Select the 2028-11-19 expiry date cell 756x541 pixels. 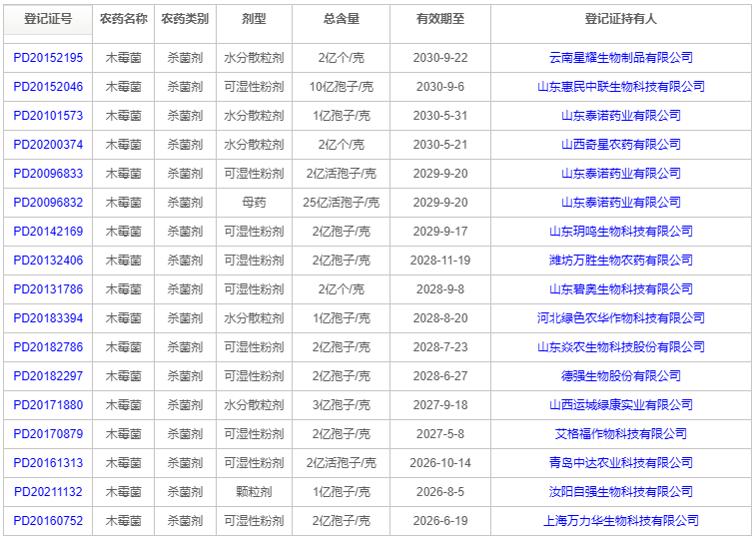440,261
